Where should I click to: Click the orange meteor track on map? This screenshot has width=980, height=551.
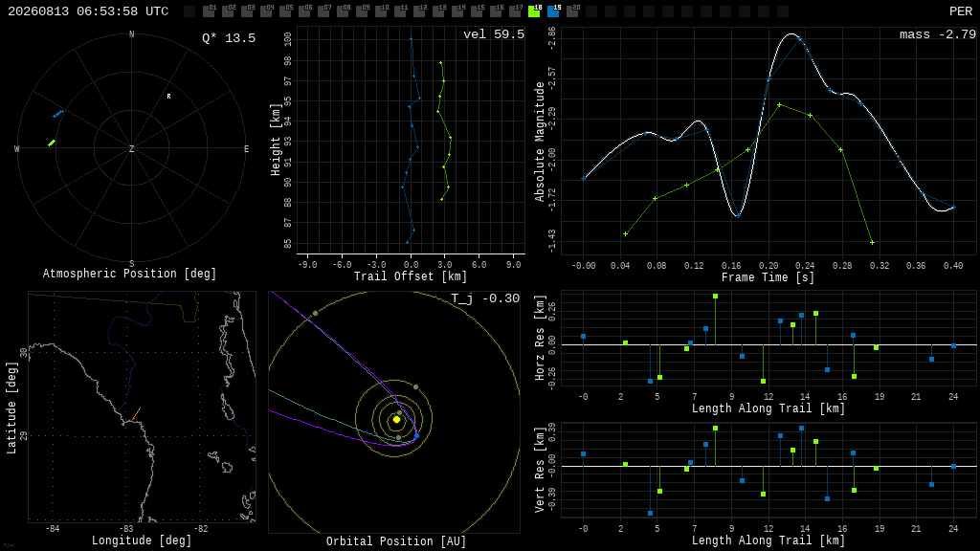[136, 414]
